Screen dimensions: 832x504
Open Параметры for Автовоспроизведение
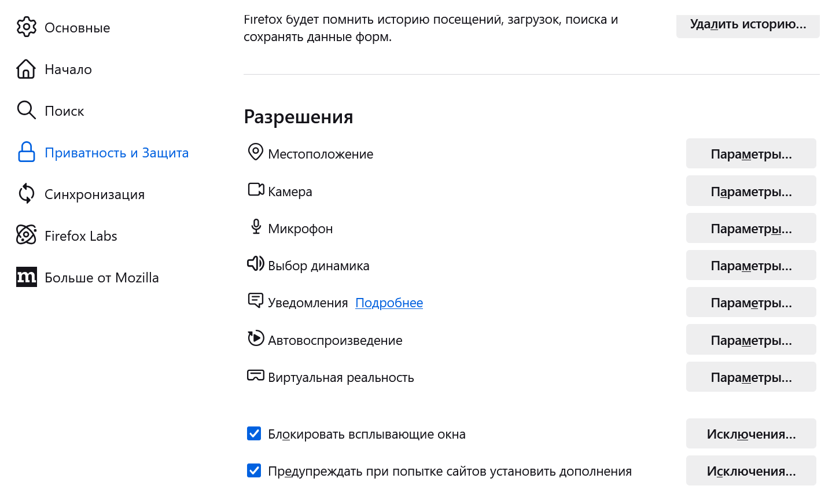pos(750,339)
